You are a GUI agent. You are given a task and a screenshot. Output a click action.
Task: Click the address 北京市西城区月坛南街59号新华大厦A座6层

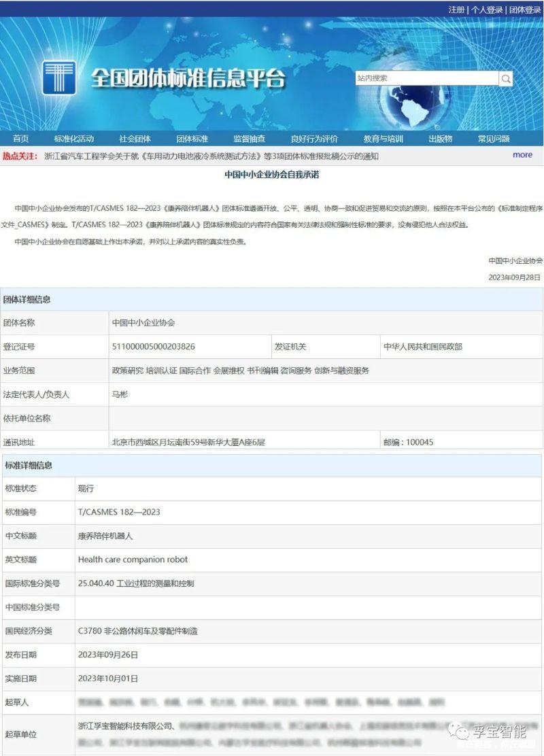[x=188, y=442]
